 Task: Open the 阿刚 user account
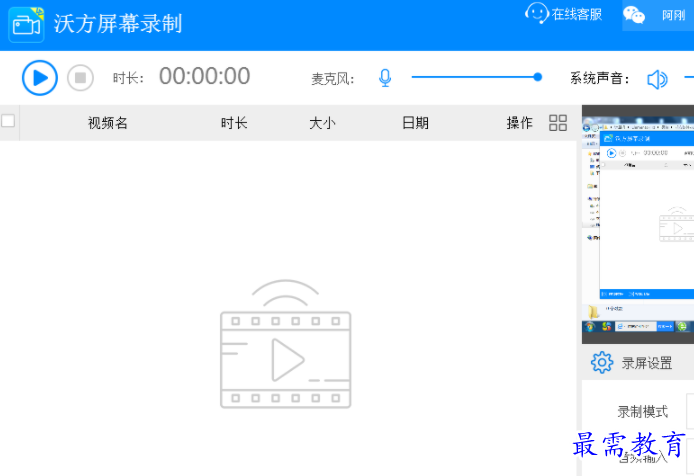click(x=673, y=15)
